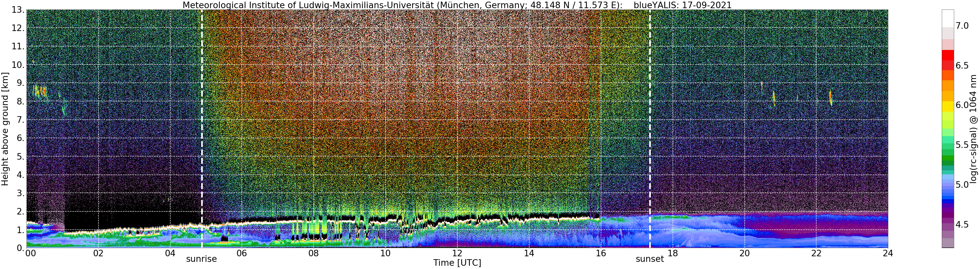Click the y-axis tick label 2.
This screenshot has width=980, height=269.
20,211
